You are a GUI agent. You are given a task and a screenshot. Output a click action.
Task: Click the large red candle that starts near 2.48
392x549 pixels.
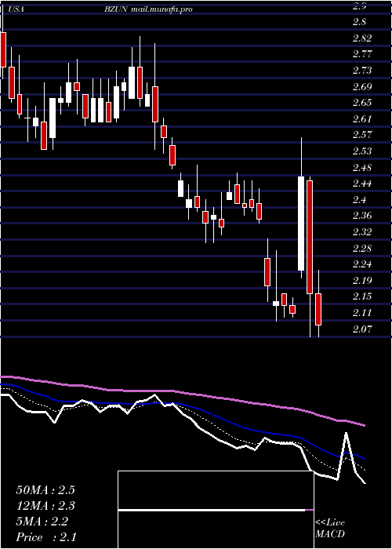[x=310, y=237]
